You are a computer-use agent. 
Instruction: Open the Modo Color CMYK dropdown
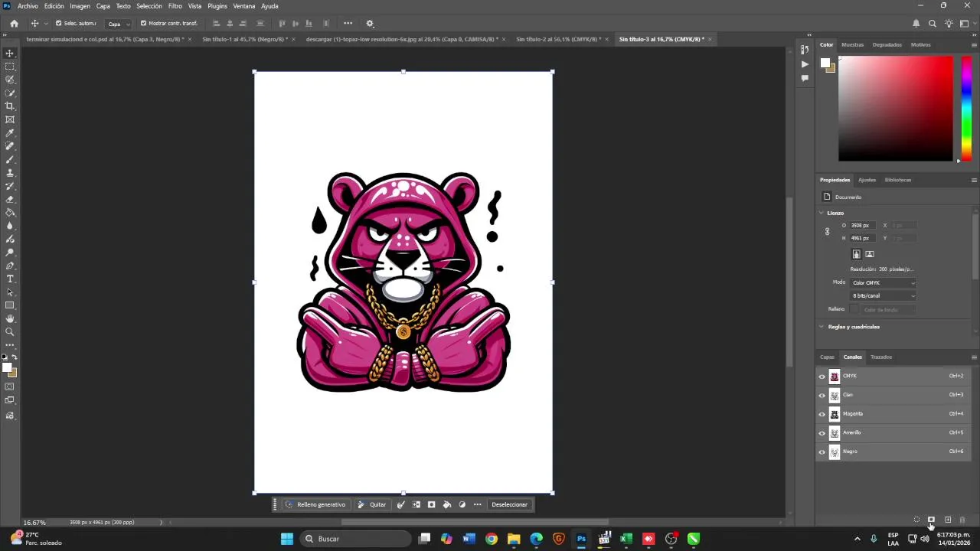coord(884,282)
